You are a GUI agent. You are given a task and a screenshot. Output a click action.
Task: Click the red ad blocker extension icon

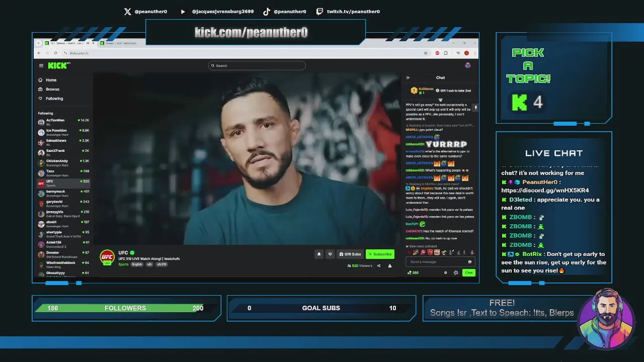(x=437, y=53)
